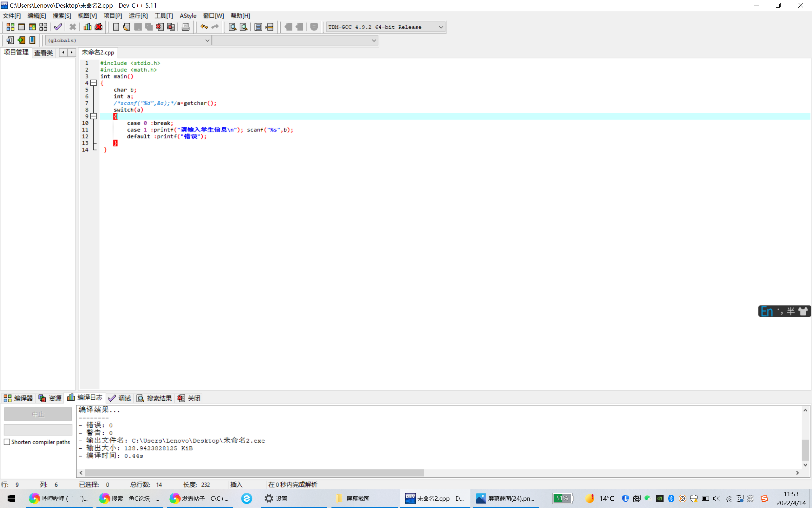This screenshot has width=812, height=508.
Task: Click the Compile toolbar icon
Action: point(10,27)
